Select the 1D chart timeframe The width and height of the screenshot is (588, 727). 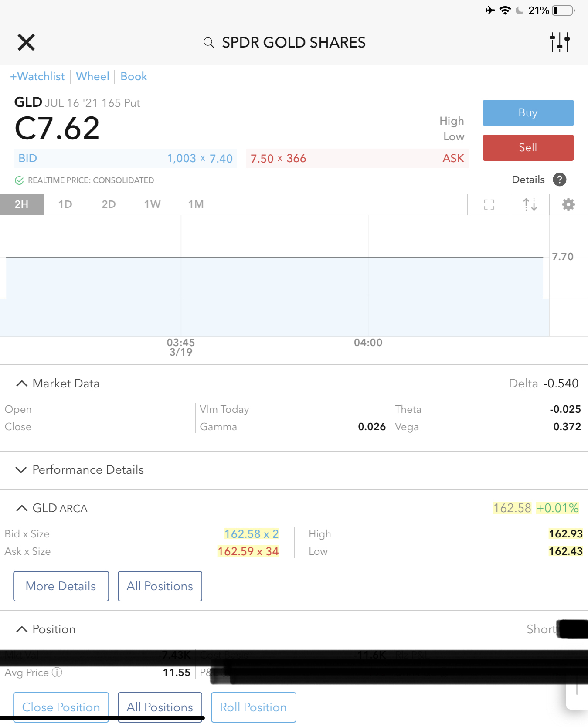pos(65,204)
